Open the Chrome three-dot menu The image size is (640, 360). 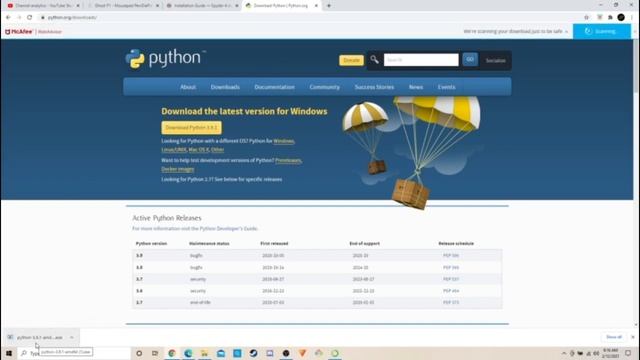point(632,18)
